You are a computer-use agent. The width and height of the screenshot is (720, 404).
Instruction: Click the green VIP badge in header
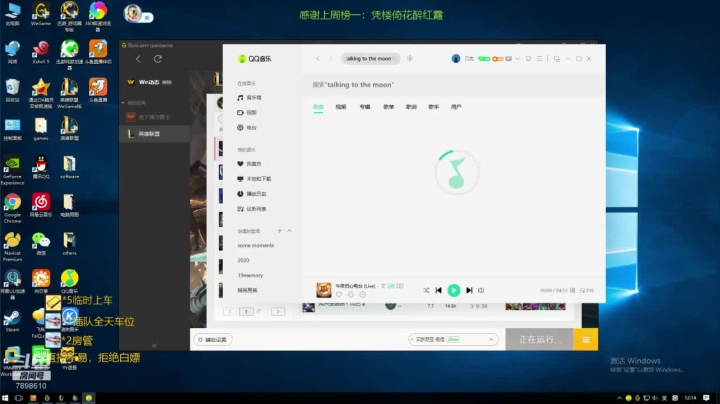[x=484, y=59]
